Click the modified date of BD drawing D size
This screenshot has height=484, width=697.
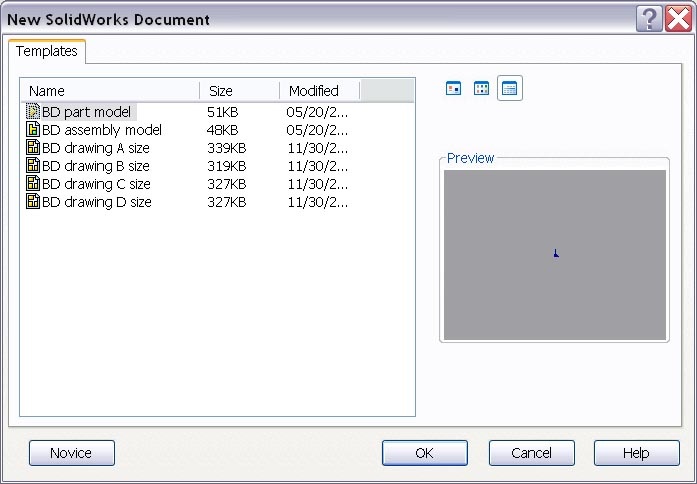tap(317, 202)
